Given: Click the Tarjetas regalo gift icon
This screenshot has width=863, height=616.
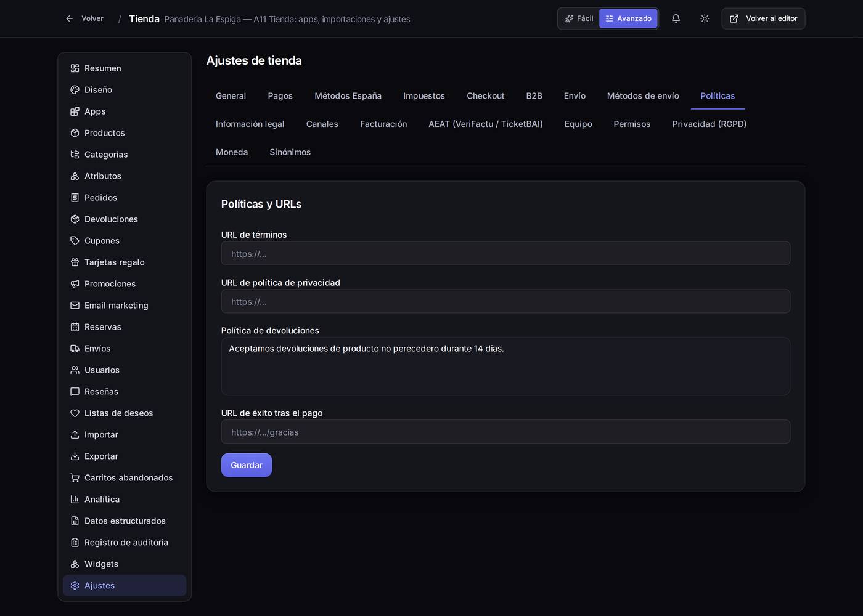Looking at the screenshot, I should pyautogui.click(x=75, y=262).
